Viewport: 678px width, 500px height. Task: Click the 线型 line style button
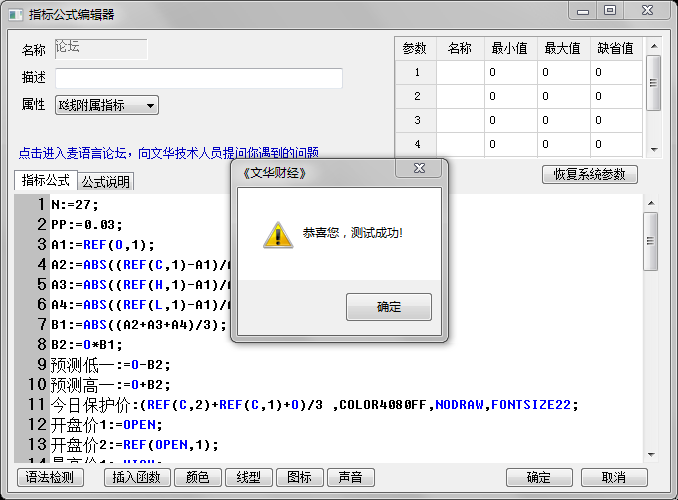(249, 478)
